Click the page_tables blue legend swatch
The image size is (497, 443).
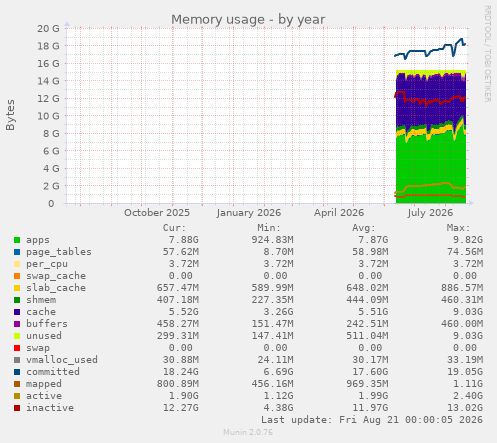click(17, 252)
